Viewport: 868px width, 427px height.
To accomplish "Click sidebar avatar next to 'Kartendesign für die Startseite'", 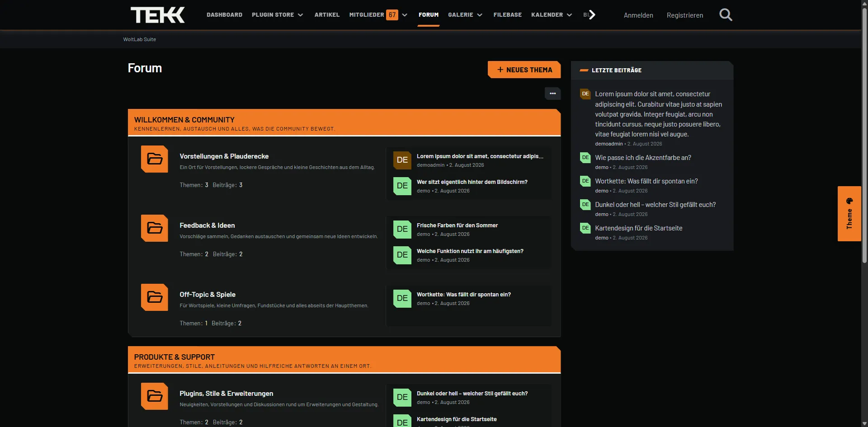I will [585, 228].
